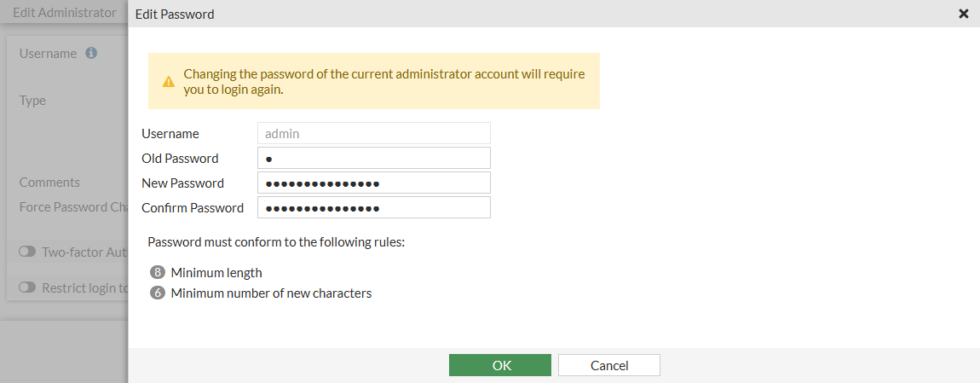Screen dimensions: 980x383
Task: Click the New Password label
Action: [x=182, y=183]
